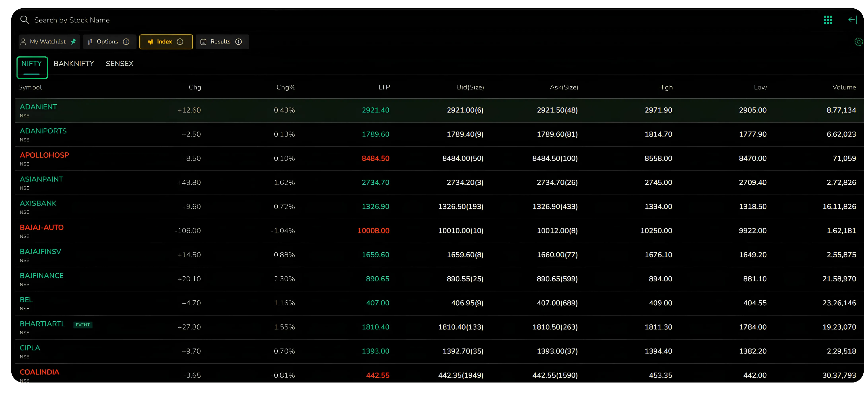
Task: Click the Results calendar icon
Action: point(203,42)
